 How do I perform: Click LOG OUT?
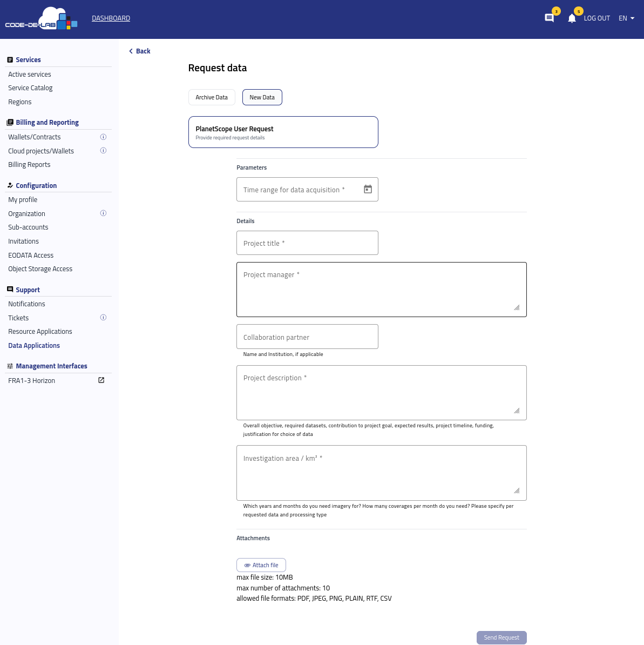pos(596,18)
